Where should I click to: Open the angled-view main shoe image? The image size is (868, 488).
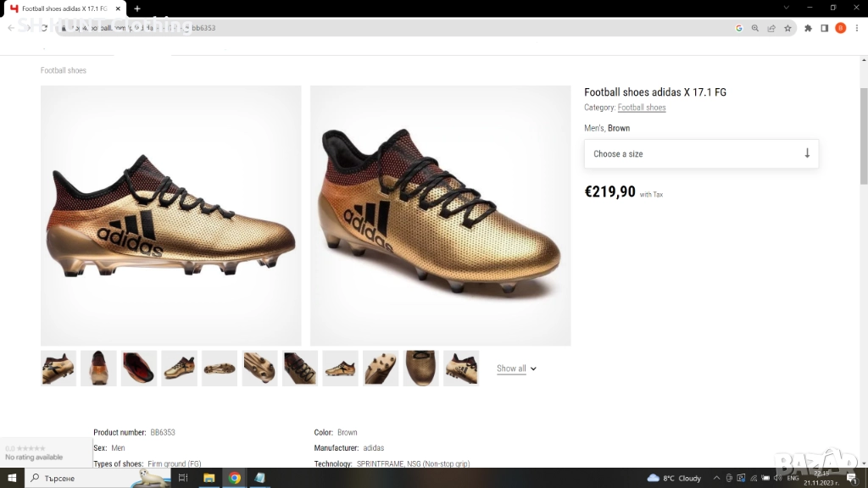click(440, 216)
